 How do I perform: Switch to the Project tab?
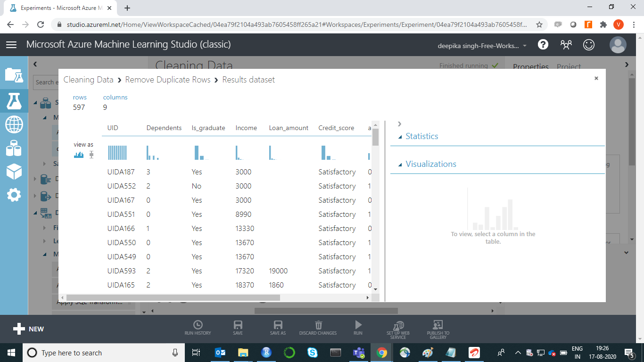point(569,66)
